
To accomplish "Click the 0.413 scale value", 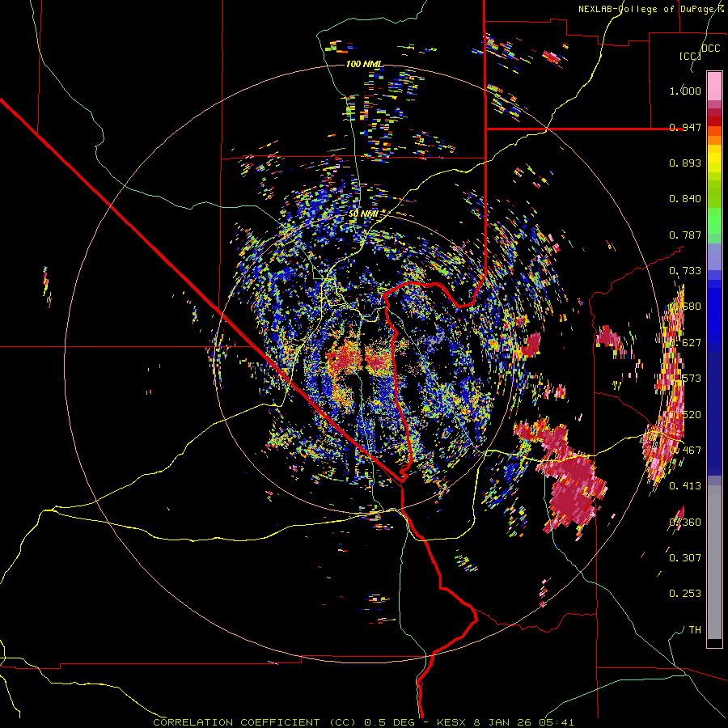I will [x=685, y=486].
